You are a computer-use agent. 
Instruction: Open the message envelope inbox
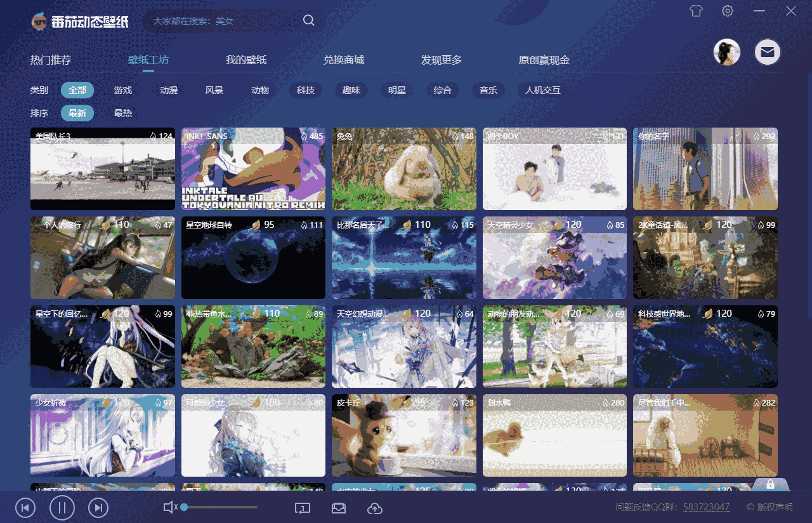(x=767, y=52)
